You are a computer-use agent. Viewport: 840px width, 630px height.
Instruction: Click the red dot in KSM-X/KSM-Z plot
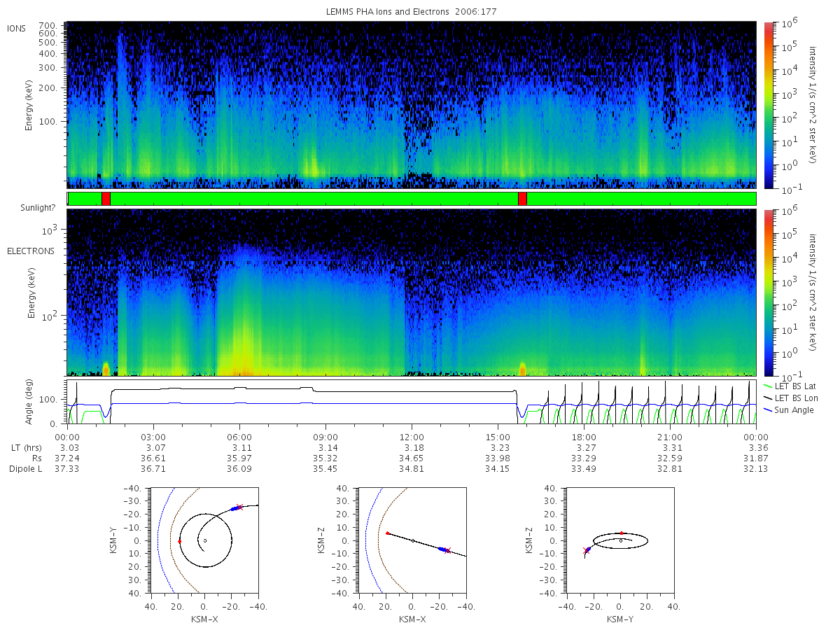[387, 533]
